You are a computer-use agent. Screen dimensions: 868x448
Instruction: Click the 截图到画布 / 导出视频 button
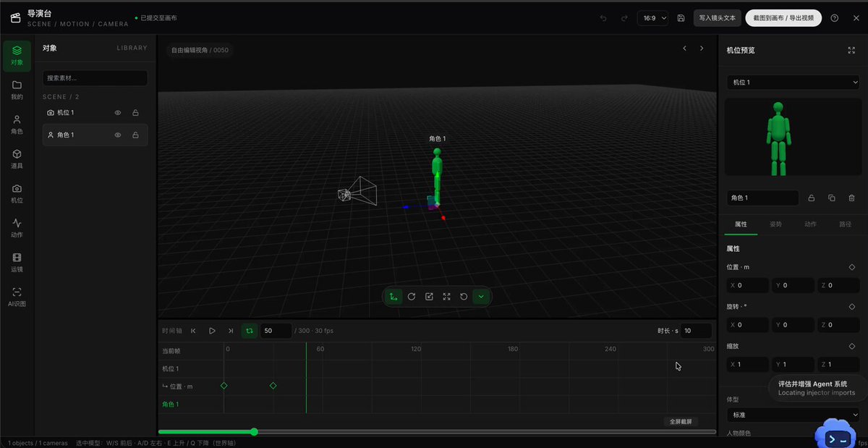tap(783, 18)
